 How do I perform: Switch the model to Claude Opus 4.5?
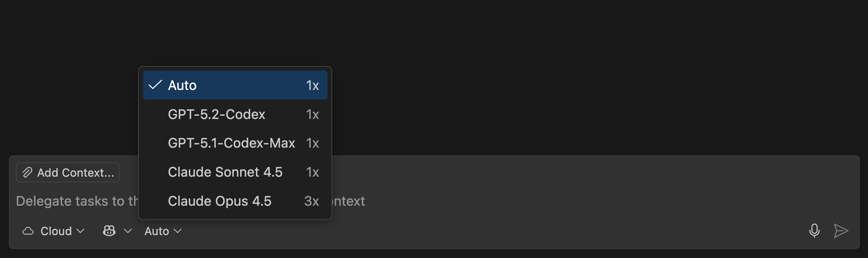pos(220,201)
